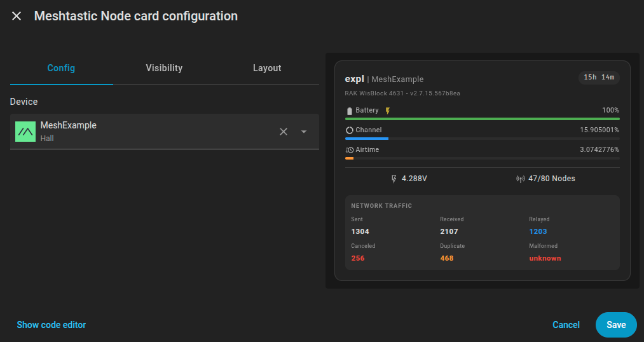
Task: Click Show code editor
Action: pyautogui.click(x=51, y=325)
